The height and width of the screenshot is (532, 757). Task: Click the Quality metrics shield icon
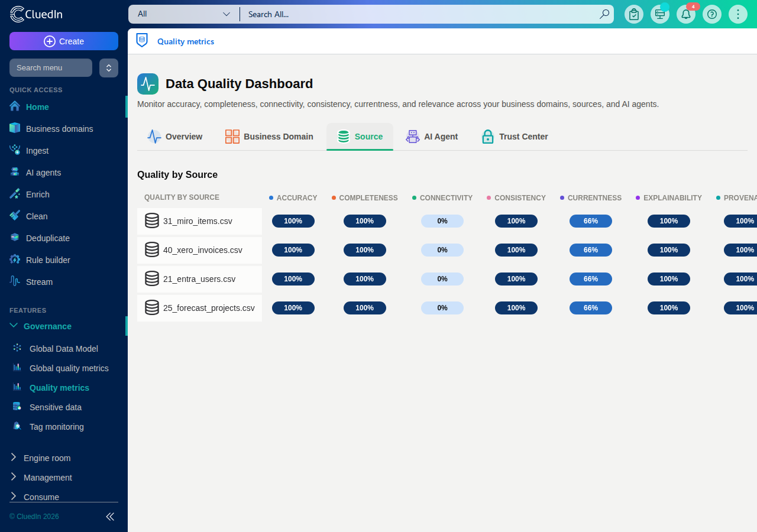[142, 40]
